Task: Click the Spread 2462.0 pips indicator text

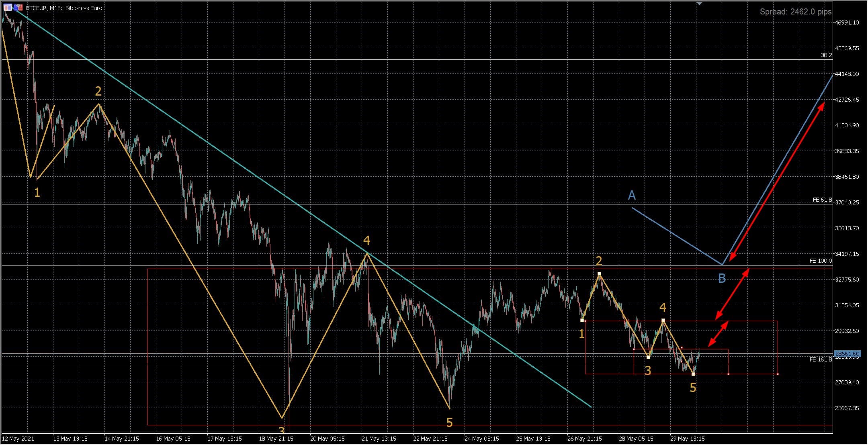Action: coord(795,12)
